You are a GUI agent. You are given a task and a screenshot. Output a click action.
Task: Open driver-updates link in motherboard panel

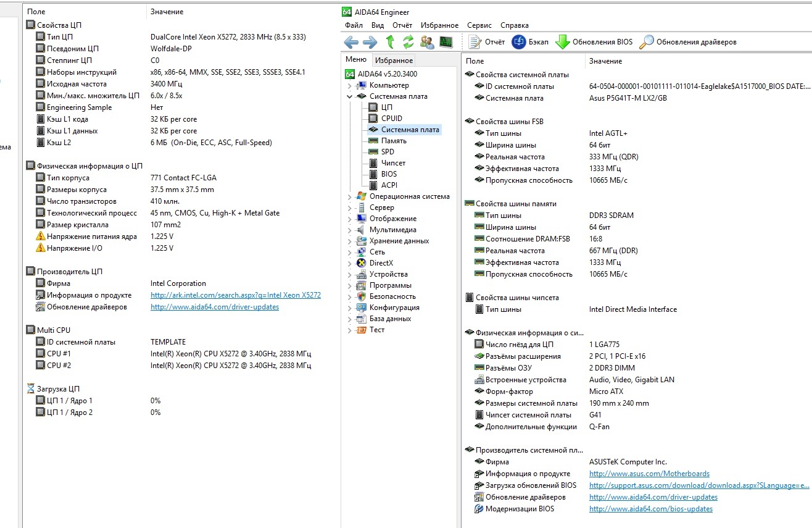tap(653, 497)
